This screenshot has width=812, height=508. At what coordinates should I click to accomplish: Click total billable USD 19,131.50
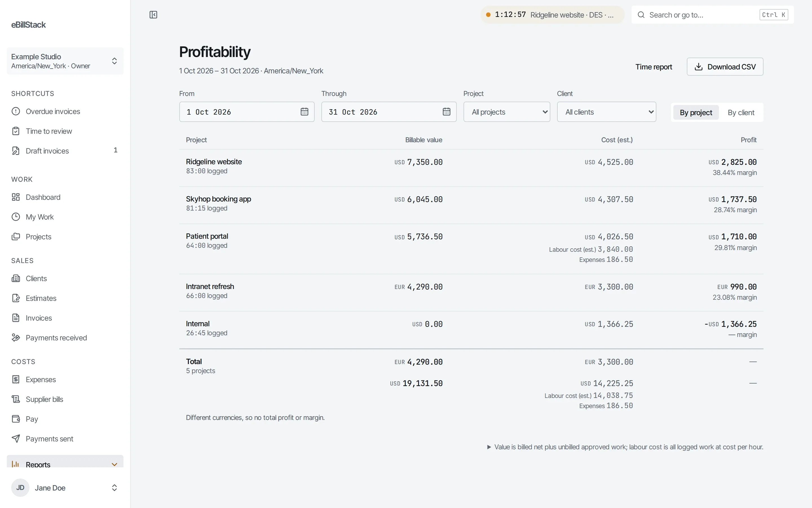[x=416, y=383]
